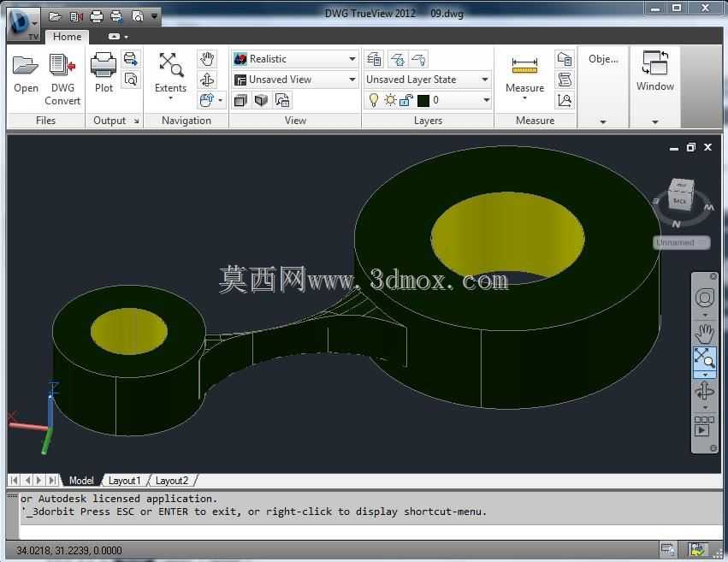Click the Batch Plot icon in Output panel
728x562 pixels.
pos(131,59)
